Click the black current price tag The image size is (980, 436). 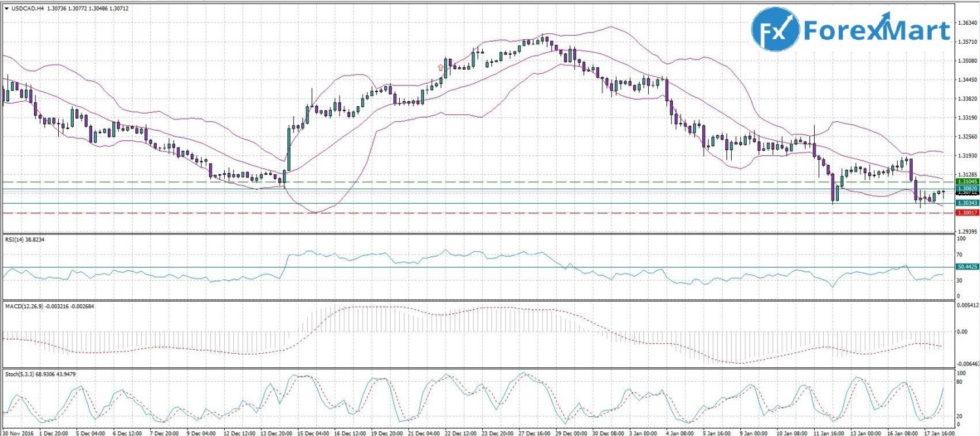(x=966, y=193)
